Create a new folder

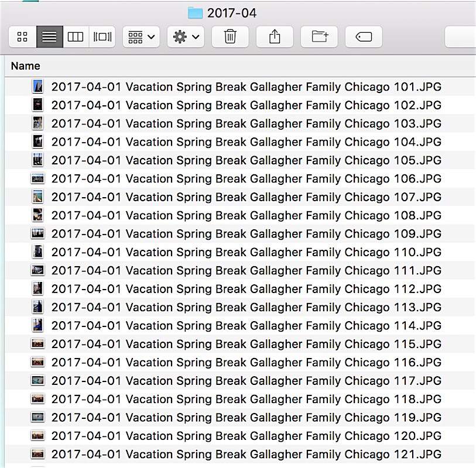(x=319, y=37)
